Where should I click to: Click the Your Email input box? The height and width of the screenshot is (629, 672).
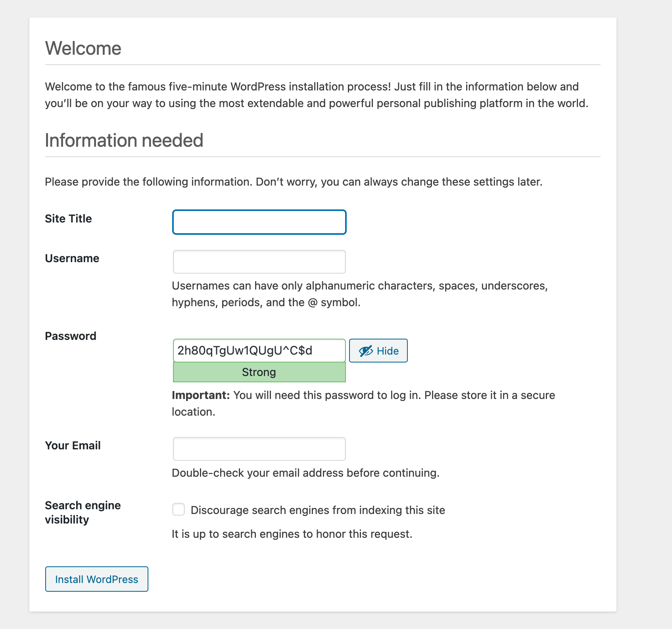(x=259, y=449)
